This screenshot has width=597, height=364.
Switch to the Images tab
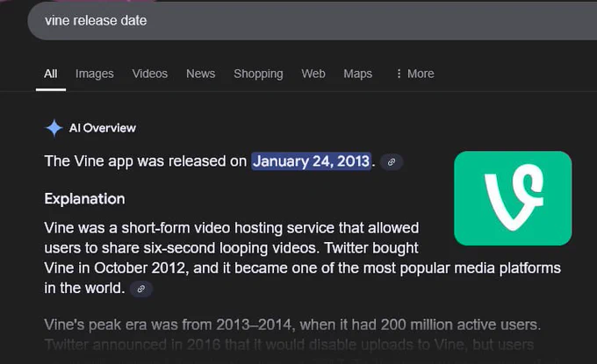(x=95, y=74)
